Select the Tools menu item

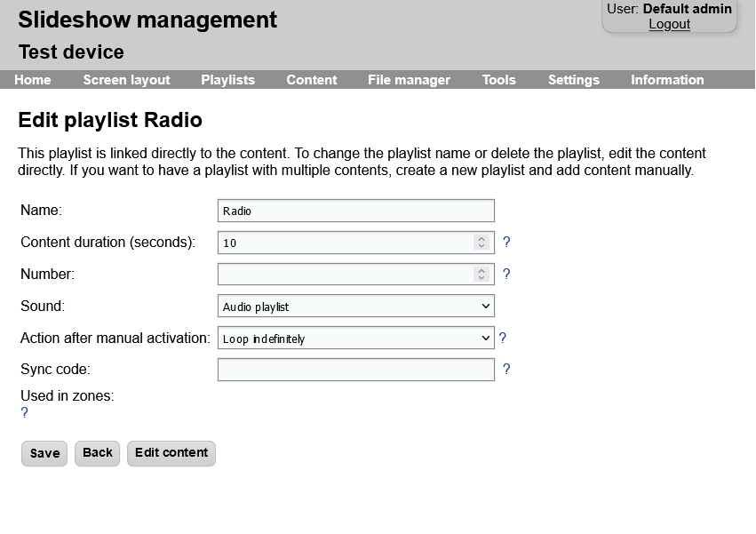tap(498, 80)
